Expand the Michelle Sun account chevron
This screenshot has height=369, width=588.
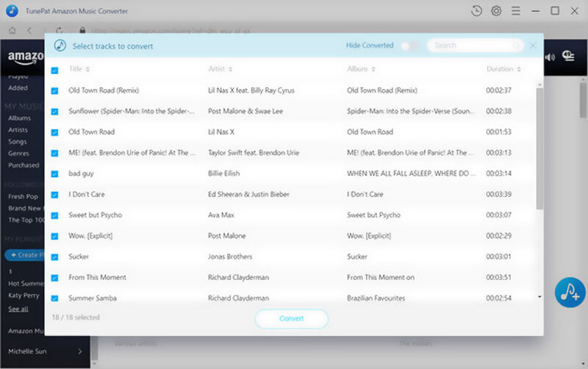[x=80, y=351]
